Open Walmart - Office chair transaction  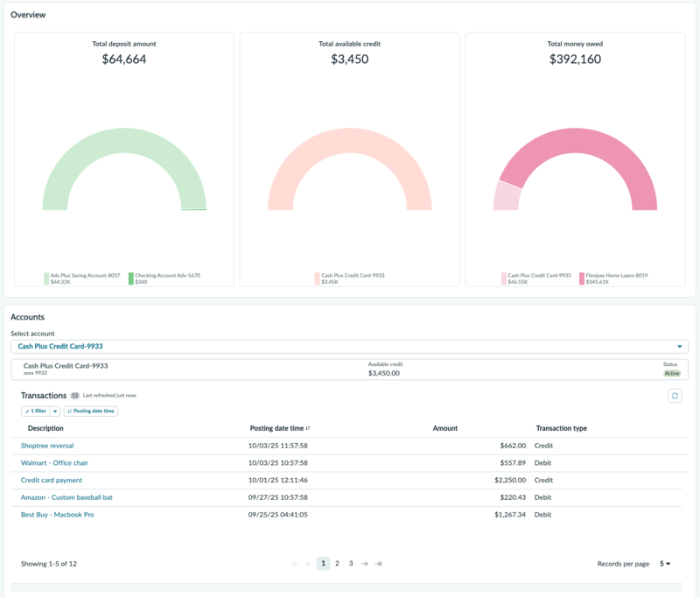click(54, 463)
